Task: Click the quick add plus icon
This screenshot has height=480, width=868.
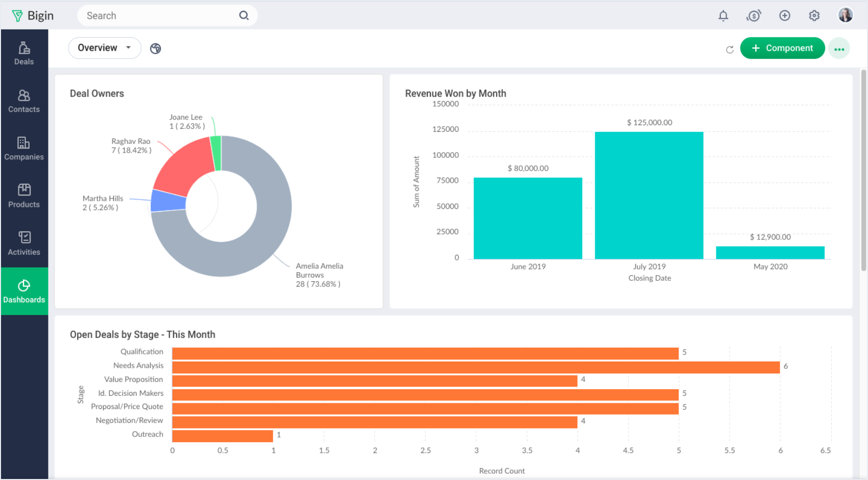Action: pyautogui.click(x=784, y=15)
